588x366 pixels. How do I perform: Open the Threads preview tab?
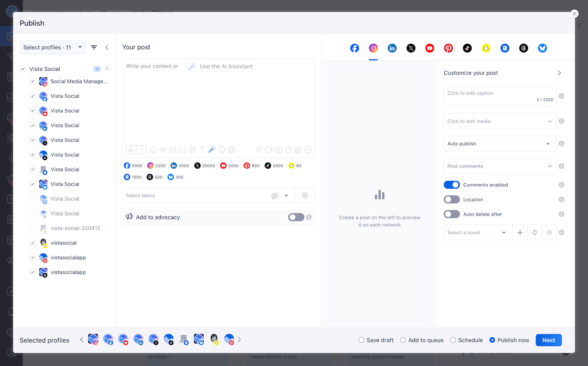(524, 48)
